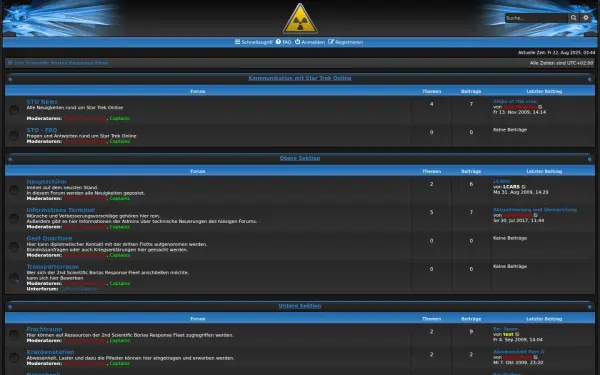
Task: Open the Kommunikation mit Star Trek Online category
Action: [x=300, y=78]
